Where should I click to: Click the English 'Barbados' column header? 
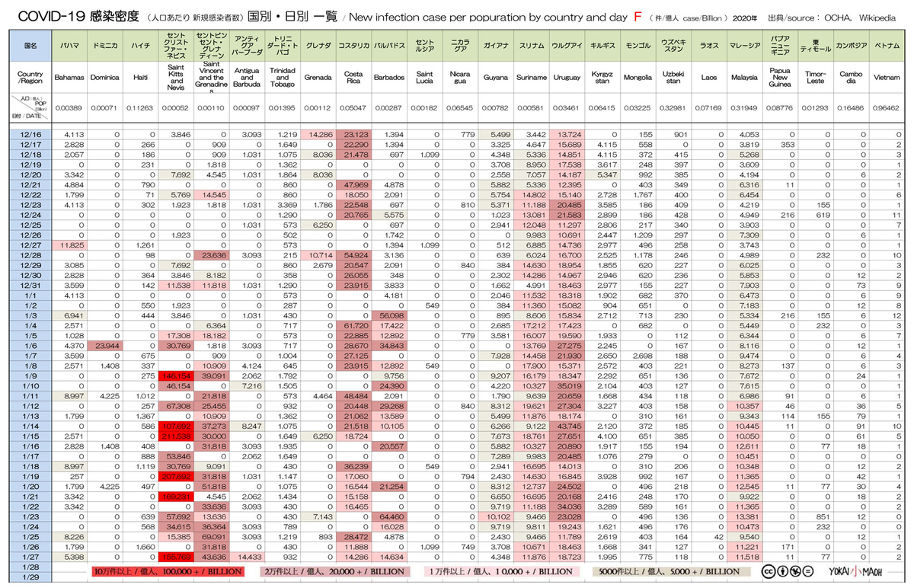[389, 78]
